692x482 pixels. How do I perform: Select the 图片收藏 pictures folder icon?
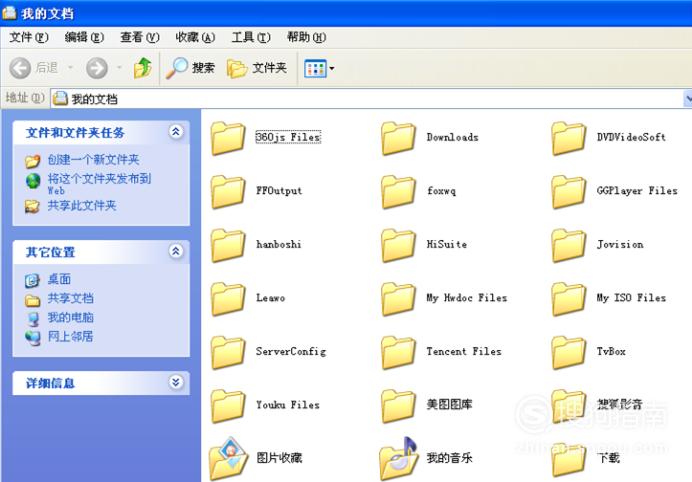228,458
